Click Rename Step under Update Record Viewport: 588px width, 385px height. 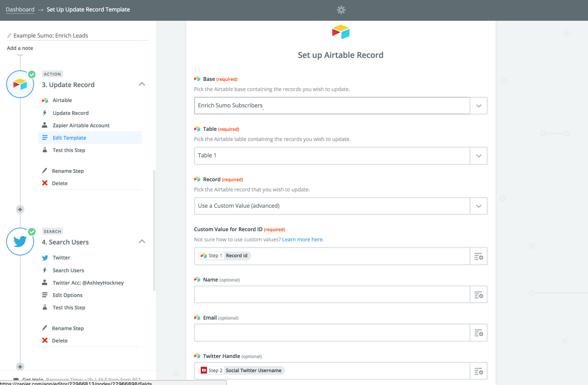coord(68,171)
